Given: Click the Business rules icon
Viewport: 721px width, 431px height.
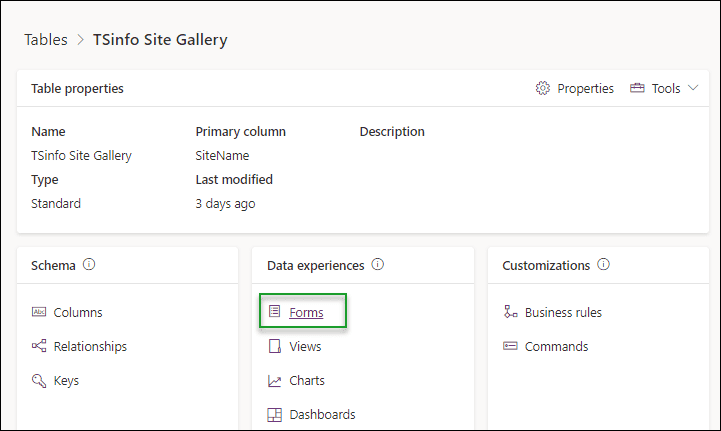Looking at the screenshot, I should 510,311.
